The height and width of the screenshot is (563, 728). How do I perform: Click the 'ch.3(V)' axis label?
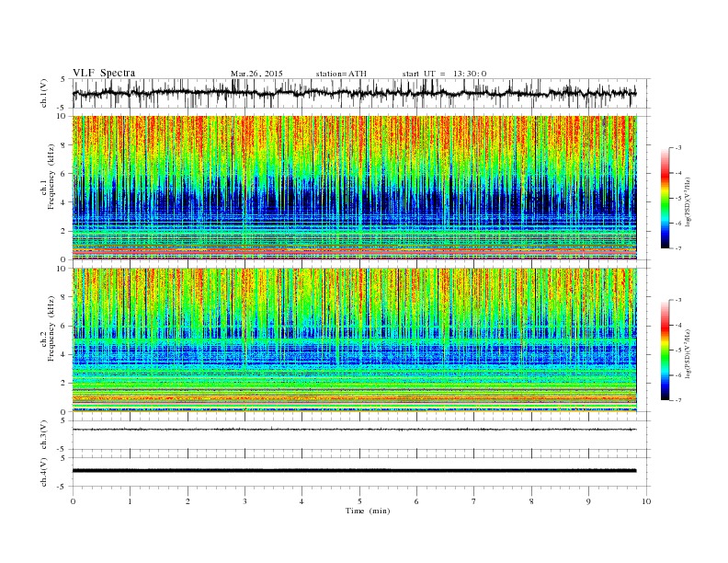point(44,435)
